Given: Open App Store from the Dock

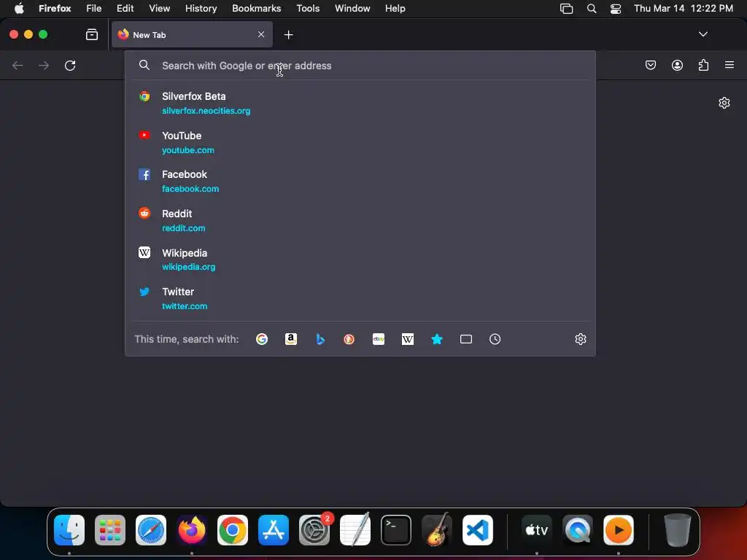Looking at the screenshot, I should 274,530.
